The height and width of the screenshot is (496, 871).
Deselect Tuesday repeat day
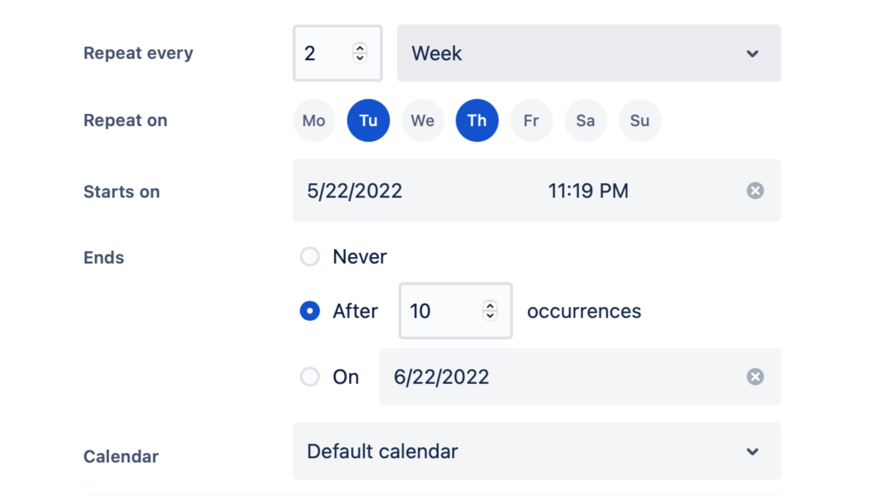tap(368, 121)
